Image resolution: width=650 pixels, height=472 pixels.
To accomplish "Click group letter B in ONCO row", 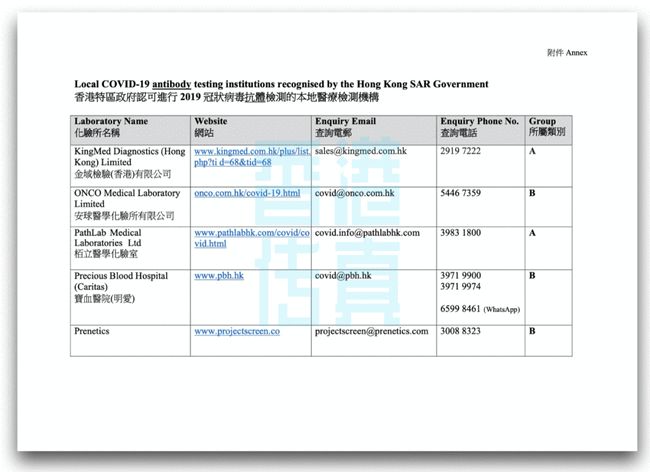I will 532,193.
